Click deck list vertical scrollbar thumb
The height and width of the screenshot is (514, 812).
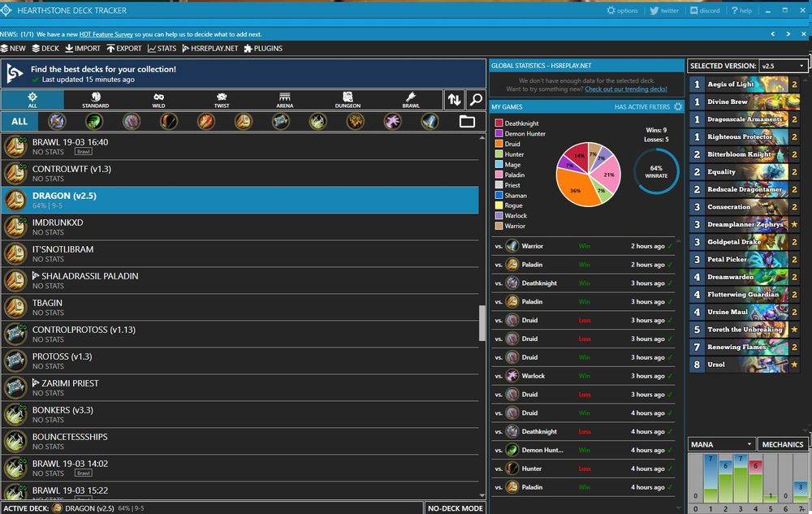coord(482,323)
